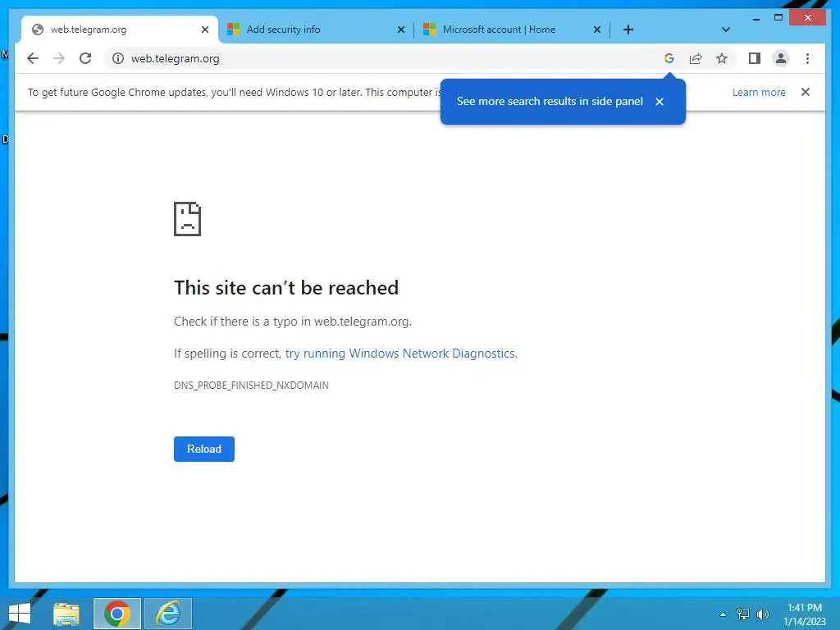Click the blue Reload button
Screen dimensions: 840x630
tap(204, 449)
